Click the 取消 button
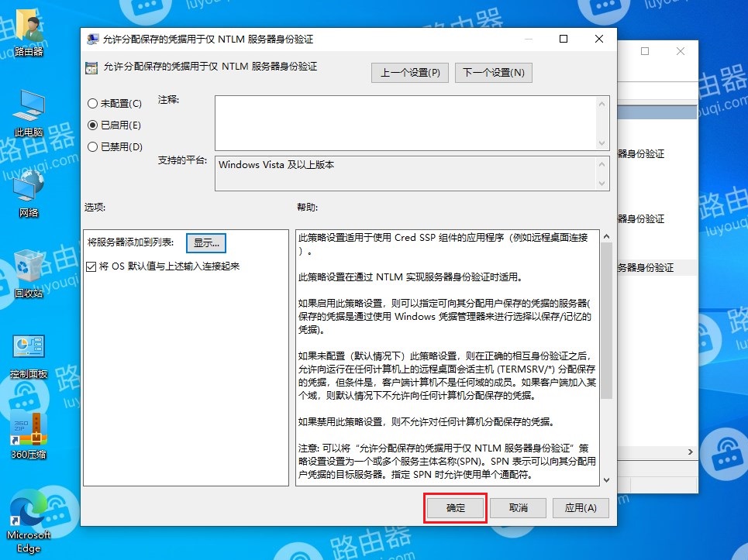 [518, 508]
